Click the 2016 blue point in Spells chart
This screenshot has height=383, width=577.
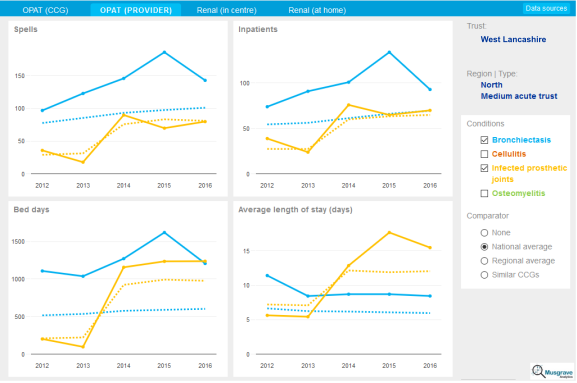205,80
